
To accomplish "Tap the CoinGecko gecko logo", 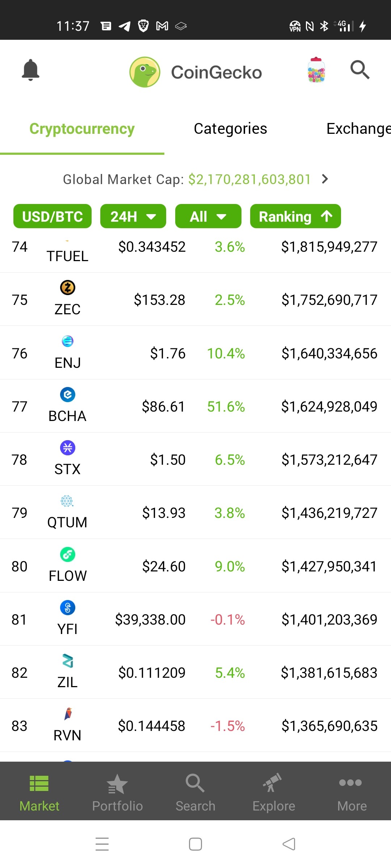I will tap(145, 72).
